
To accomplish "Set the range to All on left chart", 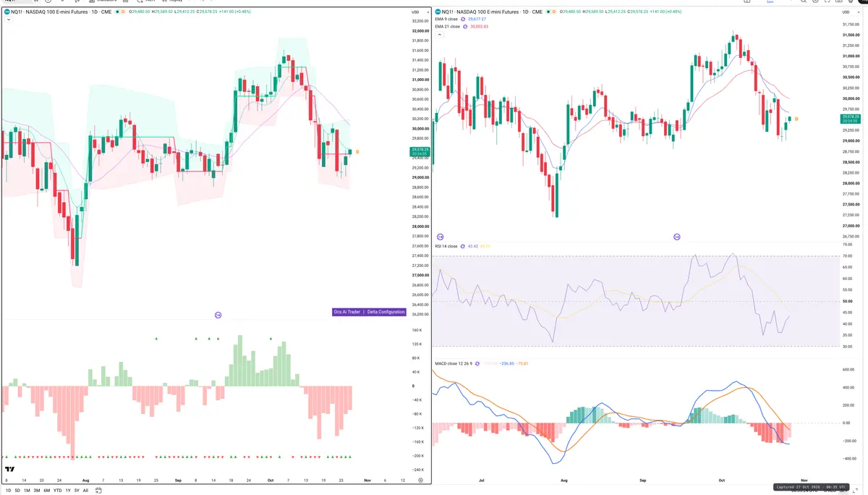I will click(x=85, y=491).
